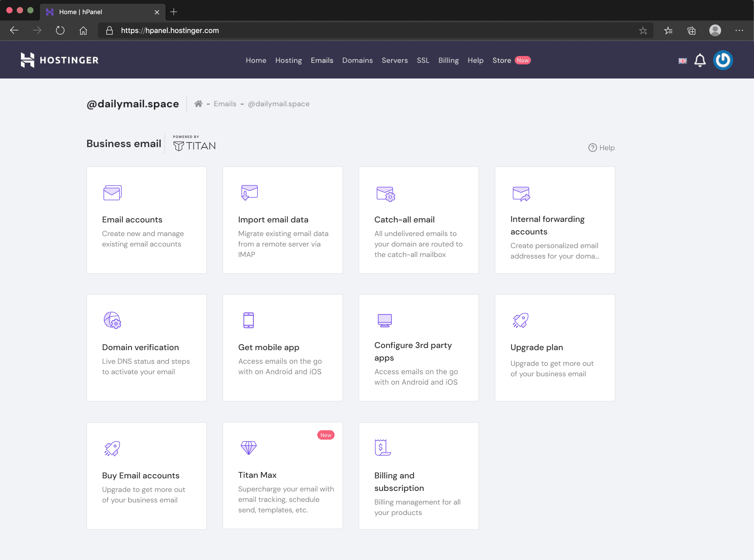Viewport: 754px width, 560px height.
Task: Open Billing and subscription card title
Action: 399,482
